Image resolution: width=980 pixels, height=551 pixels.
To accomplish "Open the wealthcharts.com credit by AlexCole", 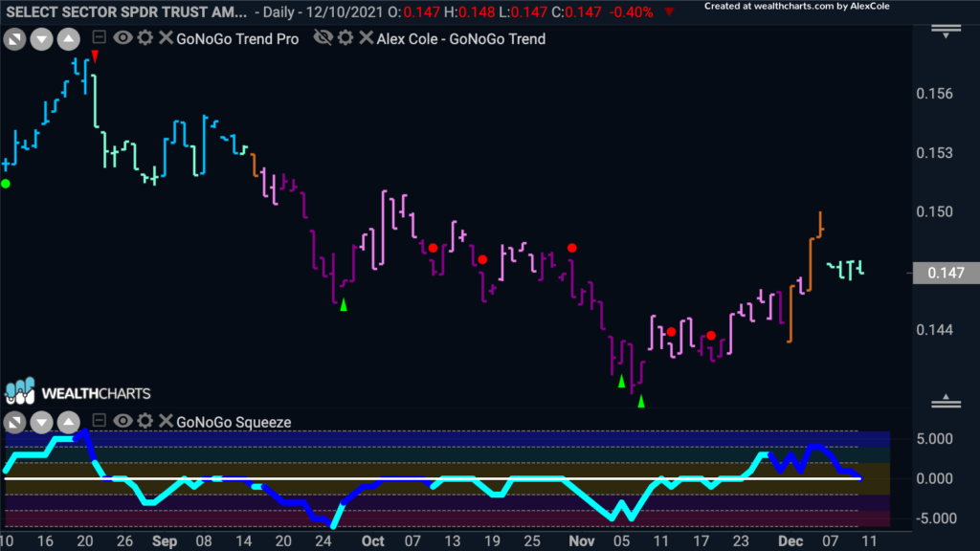I will [x=797, y=7].
